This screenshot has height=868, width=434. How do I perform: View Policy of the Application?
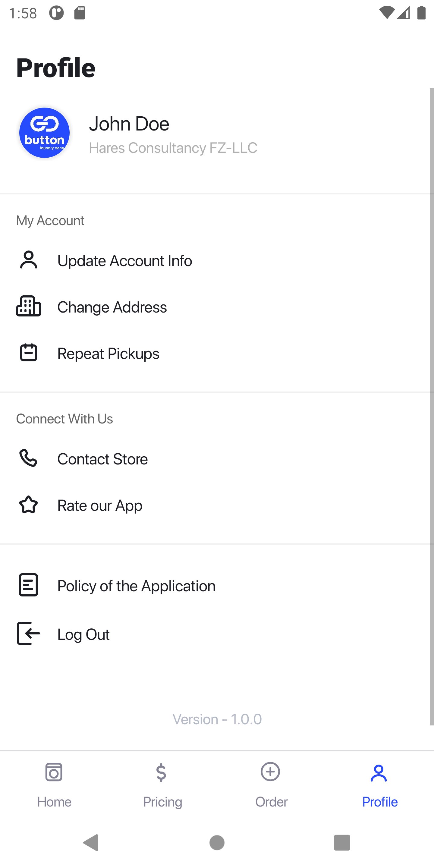click(x=136, y=586)
